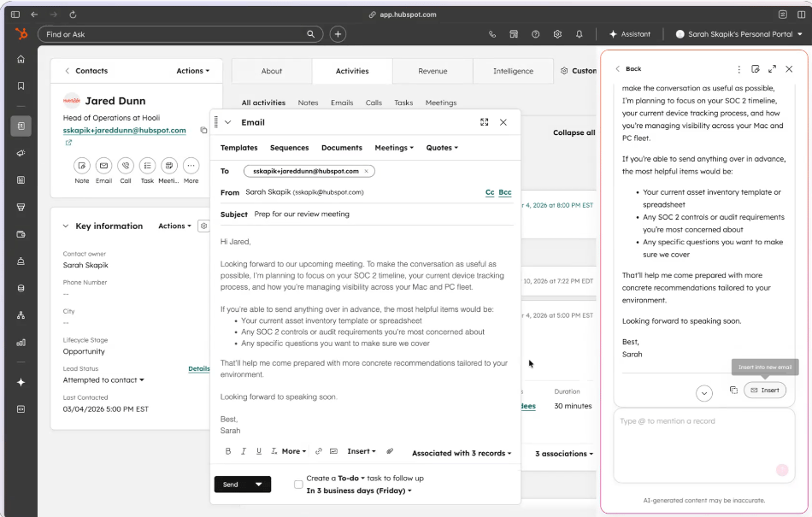The height and width of the screenshot is (517, 812).
Task: Copy the contact email address icon
Action: 203,131
